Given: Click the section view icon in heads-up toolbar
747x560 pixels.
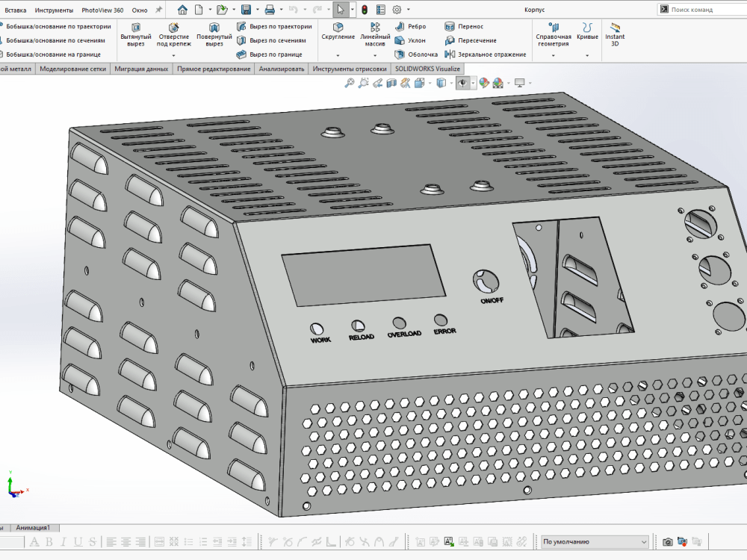Looking at the screenshot, I should click(x=391, y=83).
